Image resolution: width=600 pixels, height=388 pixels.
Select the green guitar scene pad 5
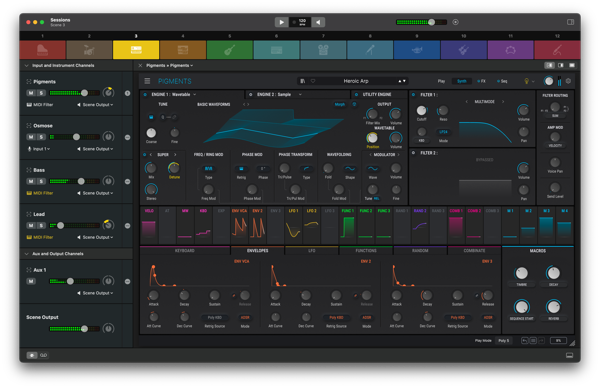230,50
